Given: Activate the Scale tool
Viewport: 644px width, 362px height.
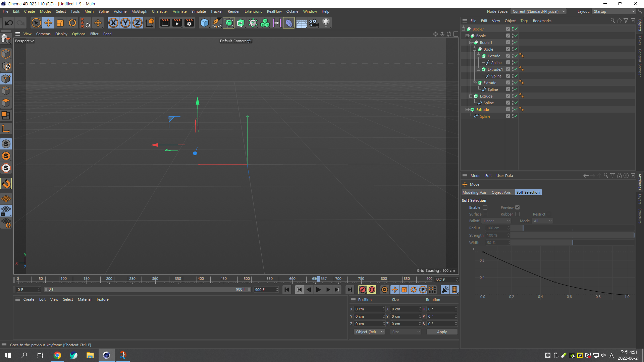Looking at the screenshot, I should [x=60, y=23].
